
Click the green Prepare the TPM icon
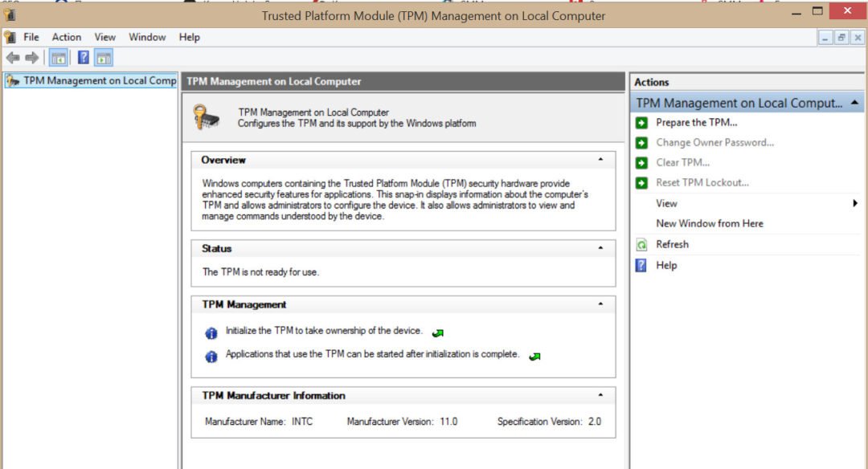tap(641, 123)
